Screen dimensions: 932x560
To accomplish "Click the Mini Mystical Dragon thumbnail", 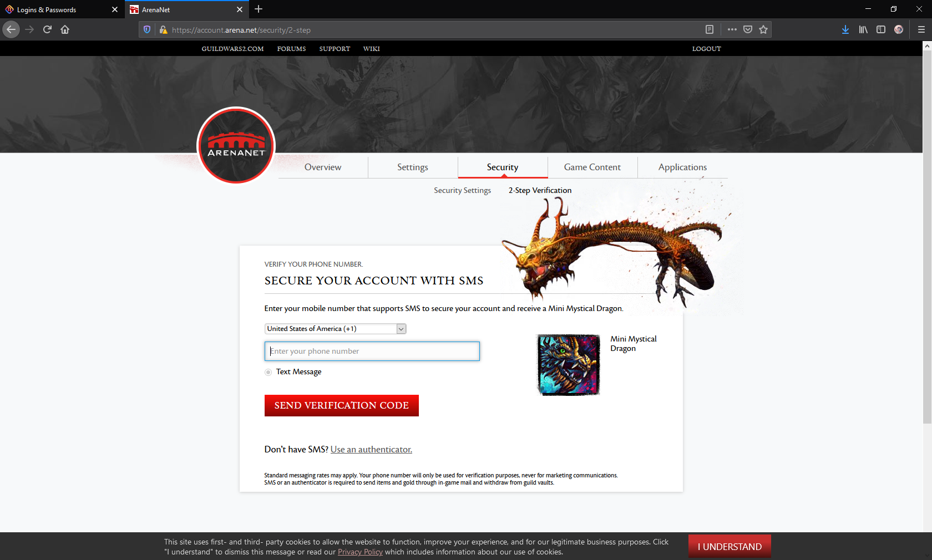I will (569, 365).
